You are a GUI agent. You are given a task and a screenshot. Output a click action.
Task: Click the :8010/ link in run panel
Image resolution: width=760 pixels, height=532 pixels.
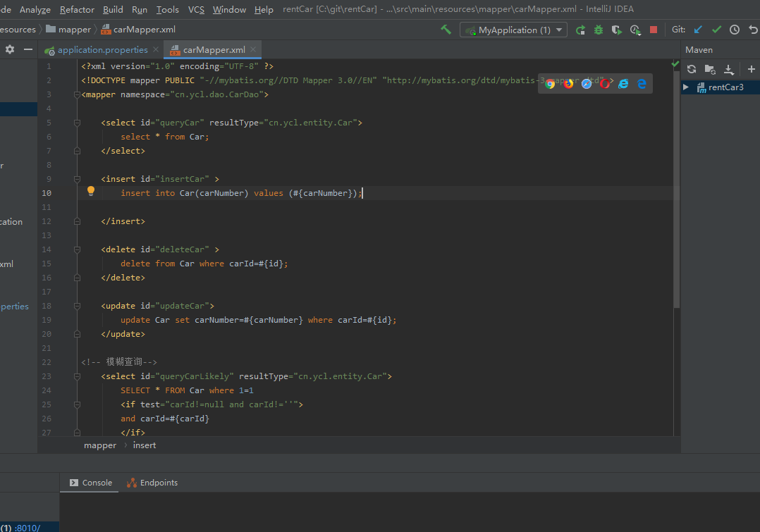pyautogui.click(x=27, y=528)
